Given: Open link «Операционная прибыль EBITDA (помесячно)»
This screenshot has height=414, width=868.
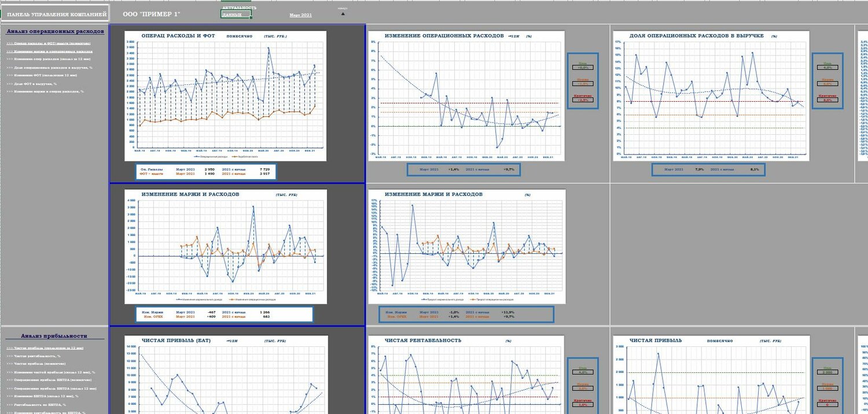Looking at the screenshot, I should coord(49,380).
